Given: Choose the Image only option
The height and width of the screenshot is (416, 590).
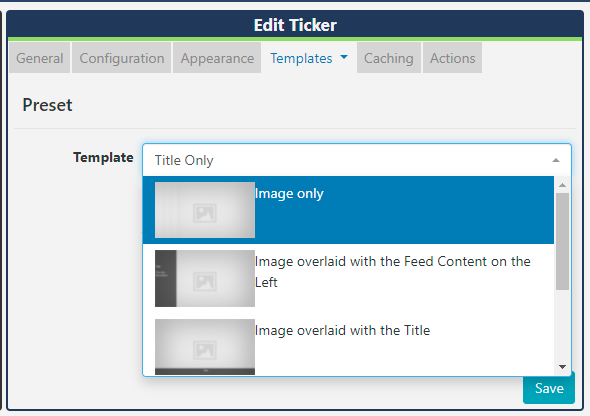Looking at the screenshot, I should coord(348,210).
